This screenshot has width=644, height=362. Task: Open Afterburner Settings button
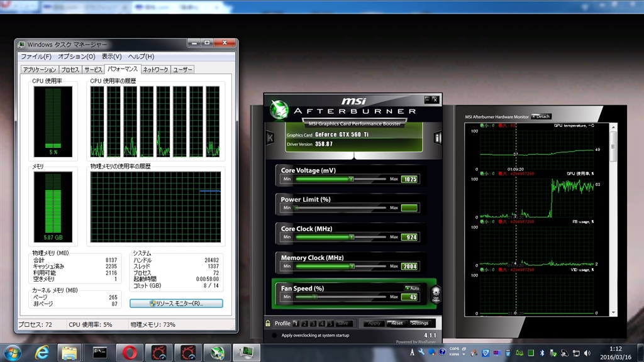pyautogui.click(x=419, y=323)
